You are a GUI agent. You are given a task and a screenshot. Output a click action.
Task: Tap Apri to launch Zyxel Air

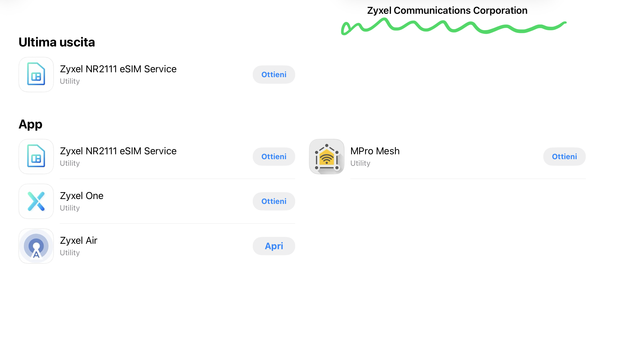[x=274, y=246]
